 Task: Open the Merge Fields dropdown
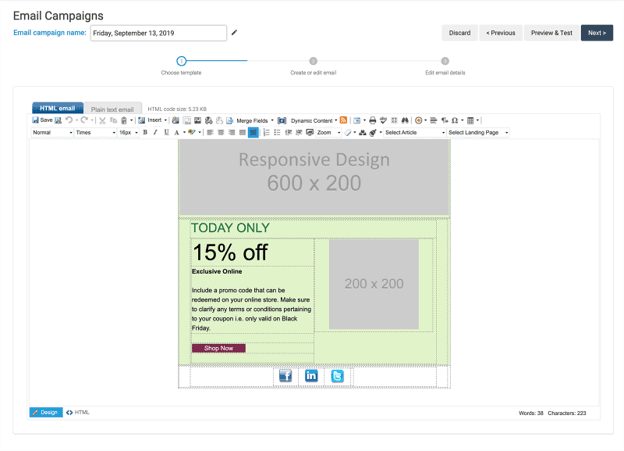(x=255, y=121)
